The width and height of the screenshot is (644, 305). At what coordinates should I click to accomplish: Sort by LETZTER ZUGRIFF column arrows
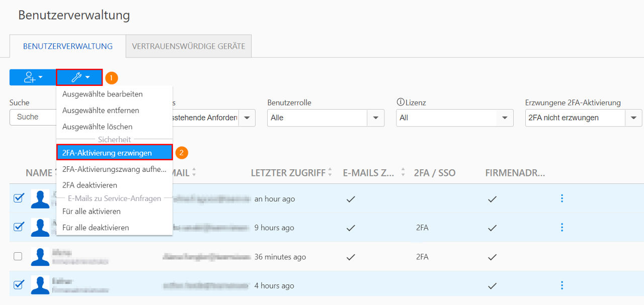[x=330, y=173]
